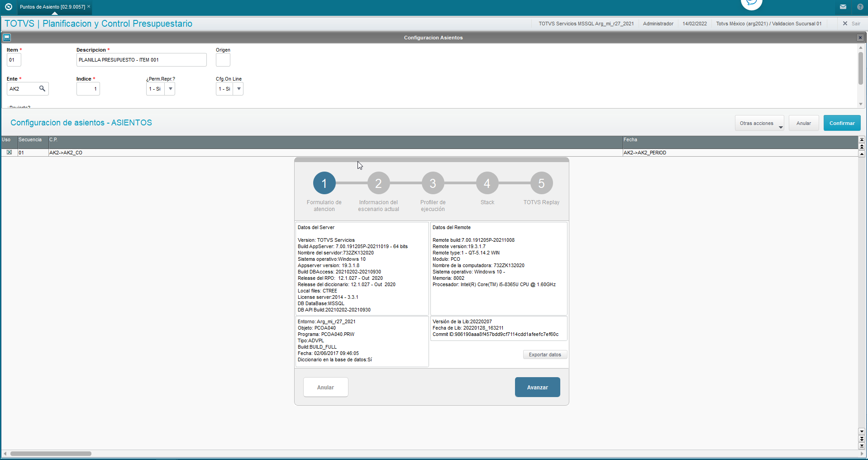Select the Puntos de Asiento tab
The image size is (868, 460).
click(52, 7)
